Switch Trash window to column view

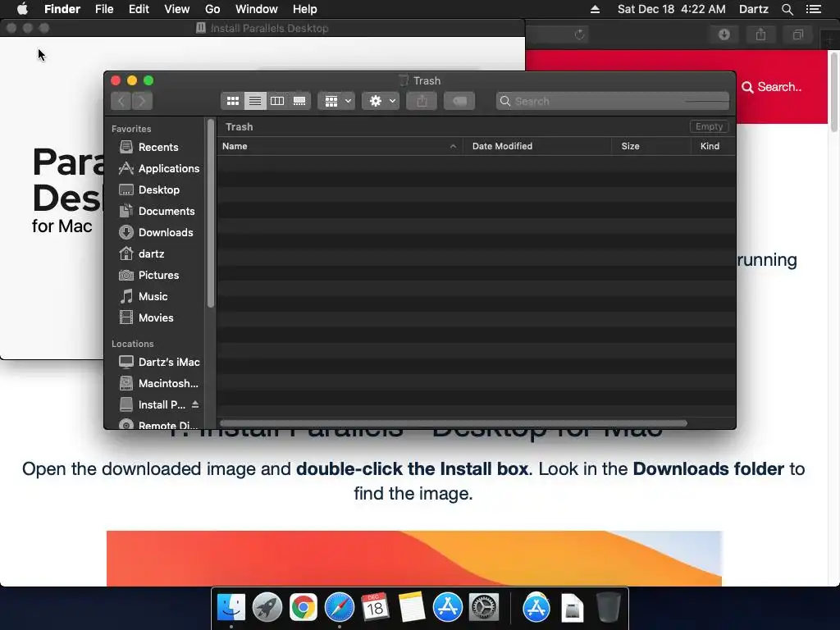(277, 101)
